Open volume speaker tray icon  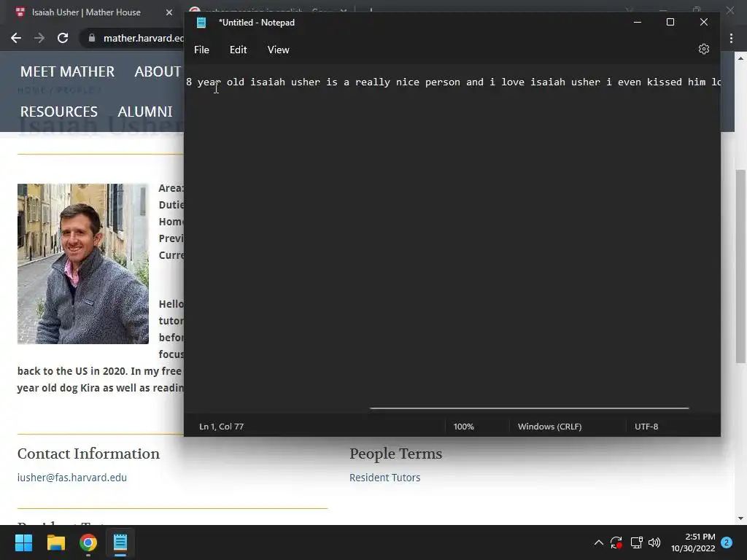[x=654, y=542]
